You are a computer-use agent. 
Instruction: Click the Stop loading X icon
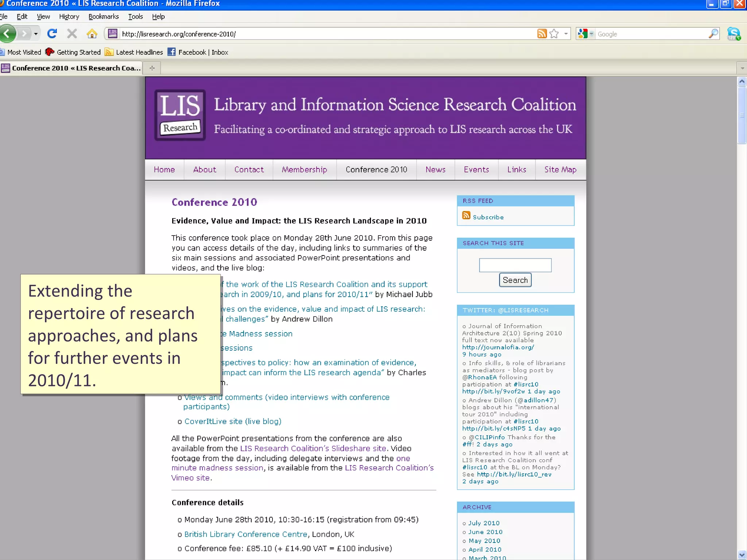click(72, 34)
